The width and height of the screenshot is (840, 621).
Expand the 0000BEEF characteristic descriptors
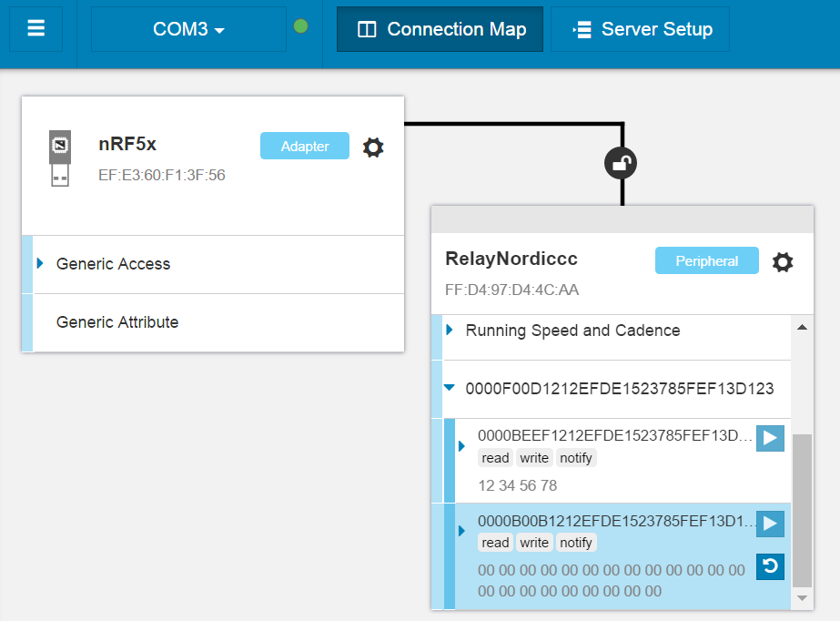(x=461, y=446)
